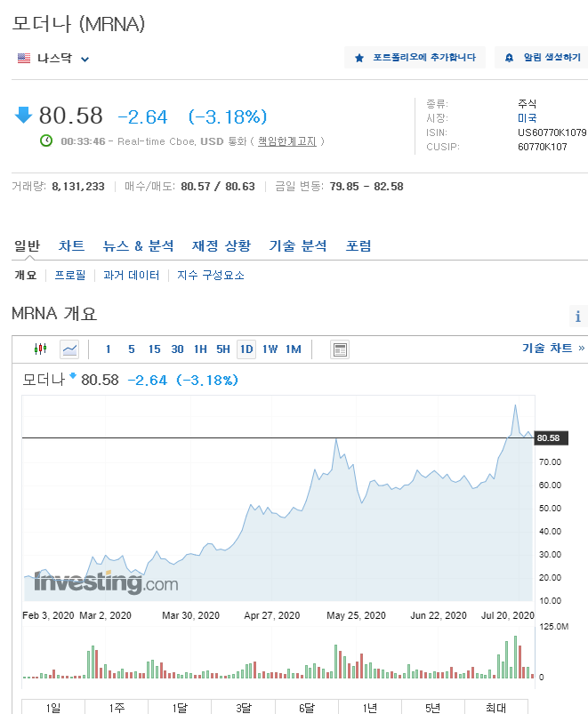Click the -2.64 price change in header

coord(142,117)
